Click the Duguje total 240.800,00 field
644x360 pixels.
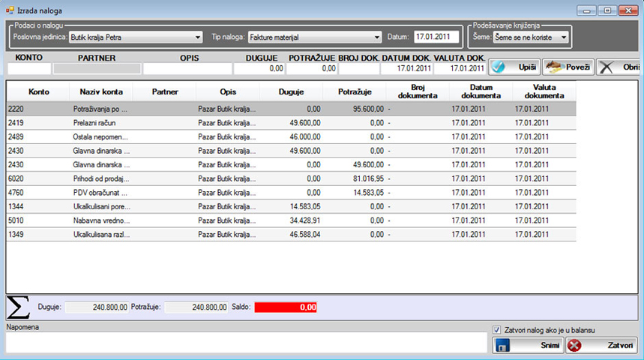97,307
